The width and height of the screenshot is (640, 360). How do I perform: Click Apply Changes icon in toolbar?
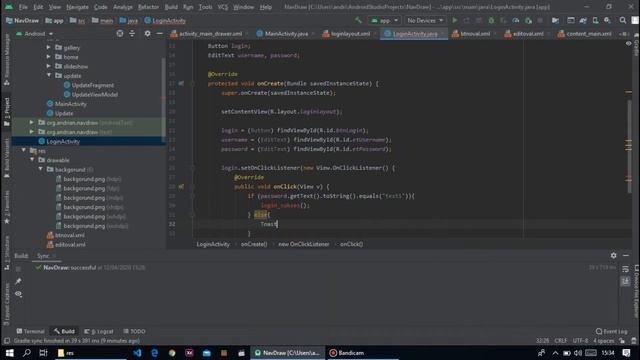467,20
